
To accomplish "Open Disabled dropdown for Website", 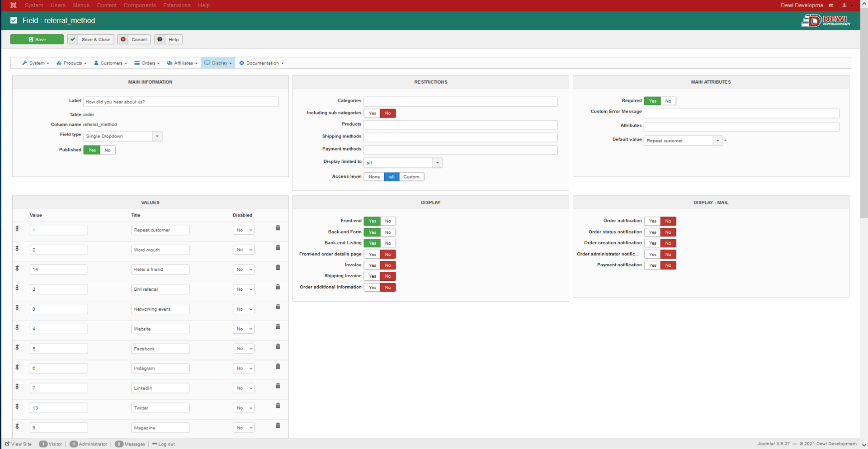I will (244, 329).
